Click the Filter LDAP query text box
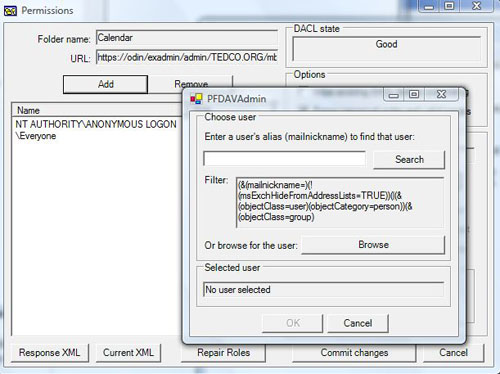The image size is (500, 374). (340, 202)
